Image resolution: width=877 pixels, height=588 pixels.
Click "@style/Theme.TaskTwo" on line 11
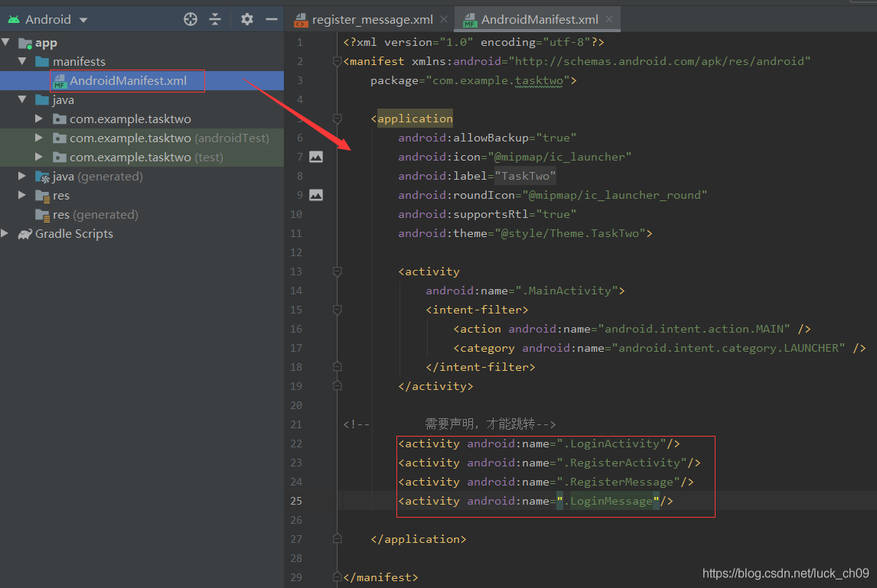coord(570,233)
